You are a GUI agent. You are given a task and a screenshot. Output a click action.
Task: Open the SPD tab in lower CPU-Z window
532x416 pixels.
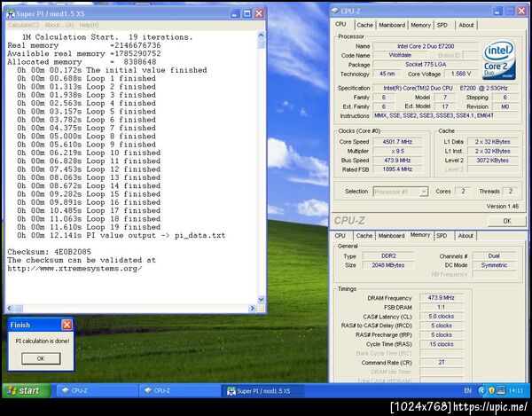442,235
